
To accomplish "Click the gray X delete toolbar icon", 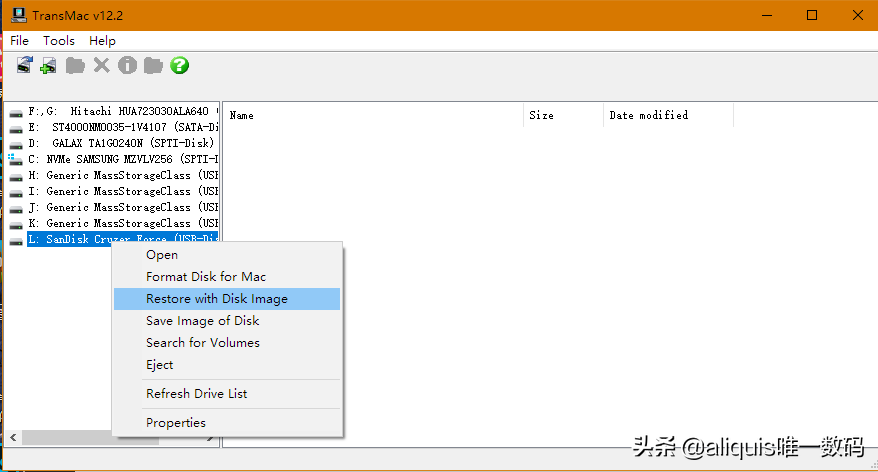I will coord(101,66).
